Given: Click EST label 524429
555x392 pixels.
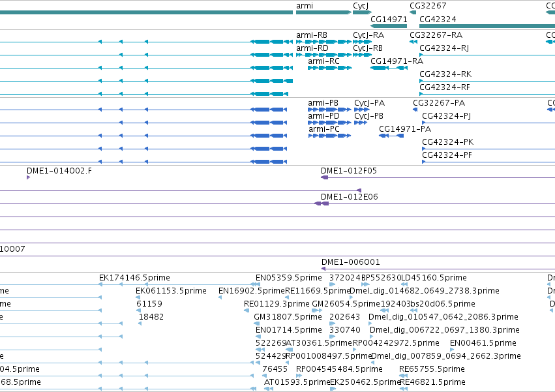Looking at the screenshot, I should (x=271, y=357).
